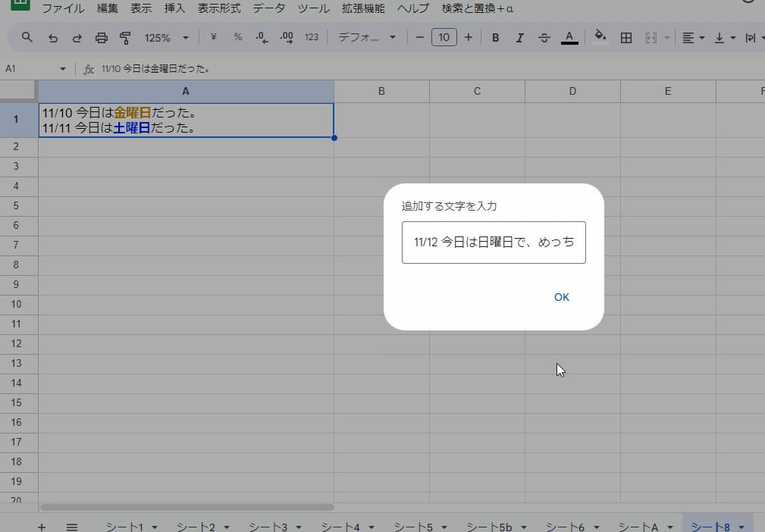Viewport: 765px width, 532px height.
Task: Click the merge cells icon
Action: pos(651,38)
